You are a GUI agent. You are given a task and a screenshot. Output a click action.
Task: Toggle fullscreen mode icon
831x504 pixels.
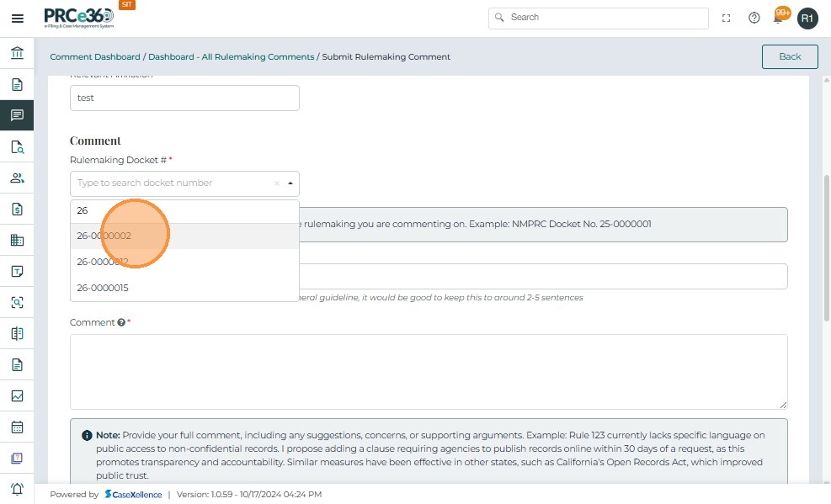[727, 18]
